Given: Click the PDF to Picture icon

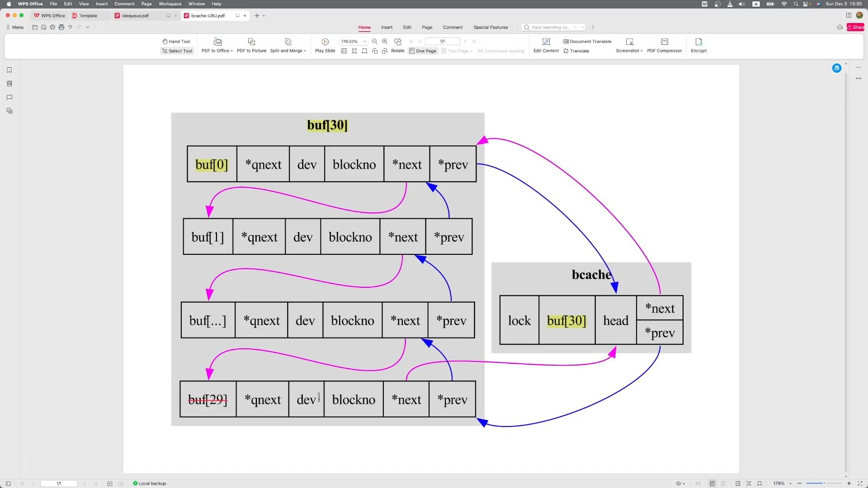Looking at the screenshot, I should (x=252, y=42).
